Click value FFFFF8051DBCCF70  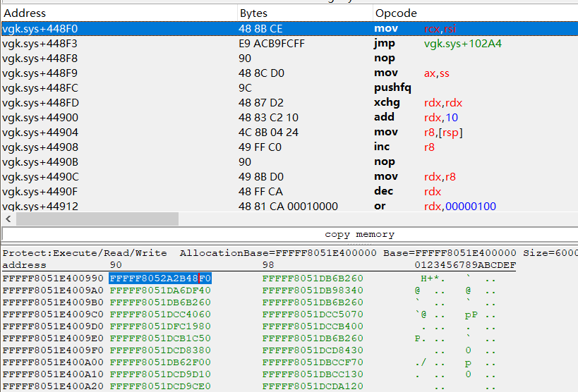(x=313, y=362)
